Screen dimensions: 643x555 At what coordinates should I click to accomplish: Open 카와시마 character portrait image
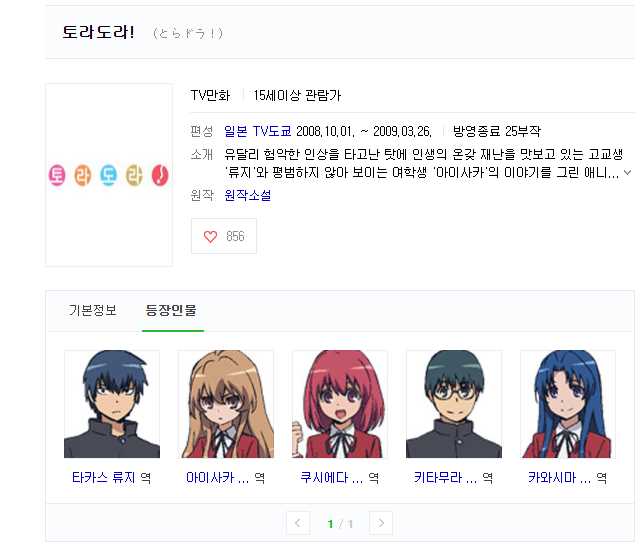click(568, 404)
